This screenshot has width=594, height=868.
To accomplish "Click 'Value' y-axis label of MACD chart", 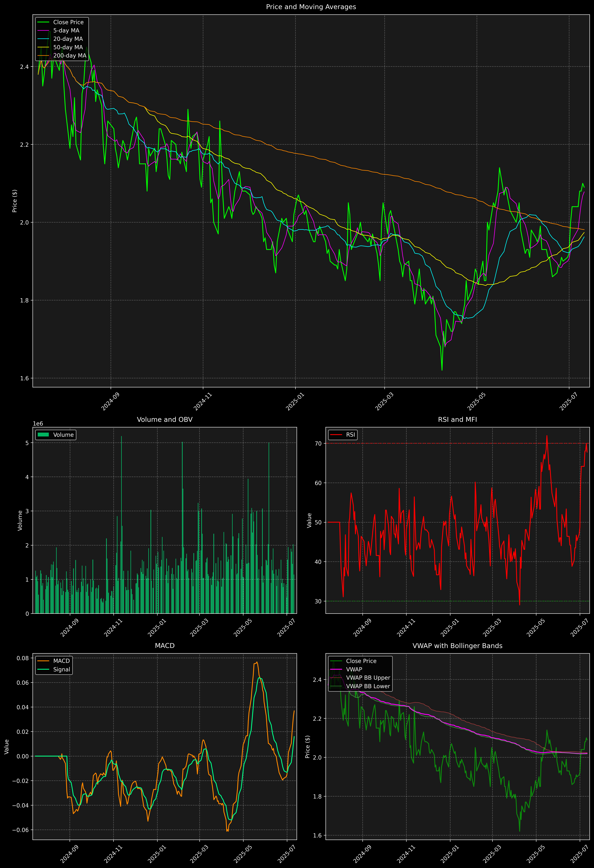I will [7, 747].
